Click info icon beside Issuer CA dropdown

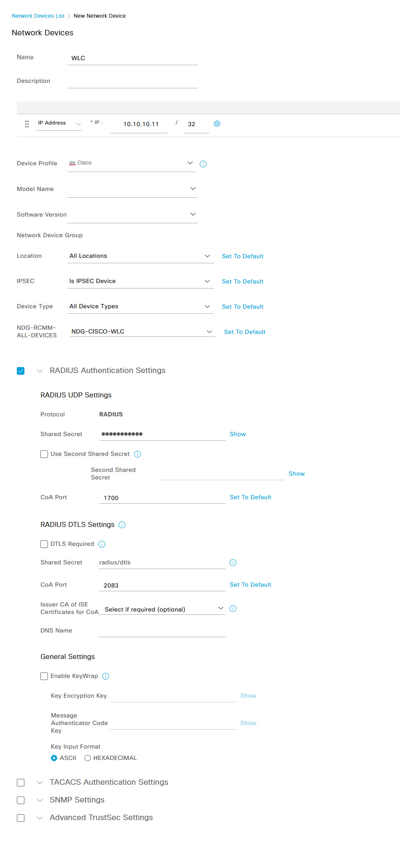[x=233, y=609]
